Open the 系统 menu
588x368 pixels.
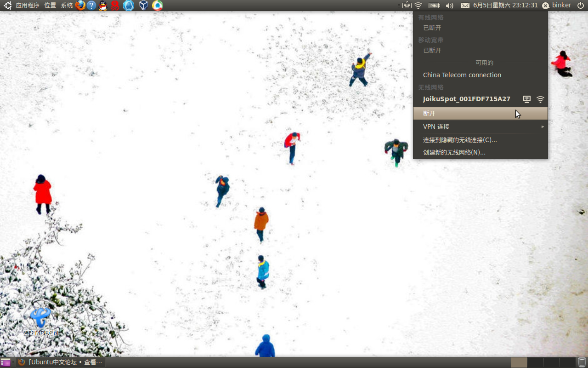click(x=67, y=6)
